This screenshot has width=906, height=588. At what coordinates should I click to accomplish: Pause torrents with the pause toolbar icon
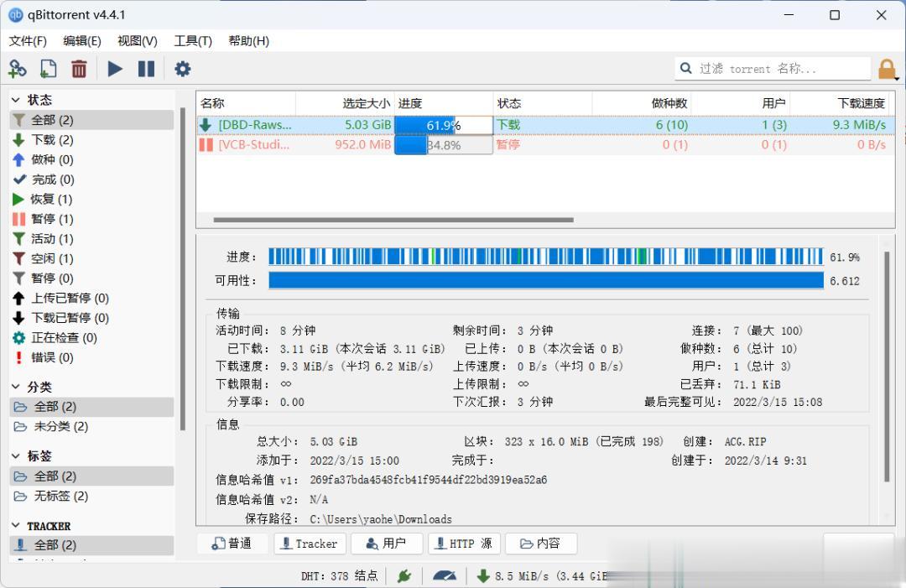pyautogui.click(x=146, y=70)
